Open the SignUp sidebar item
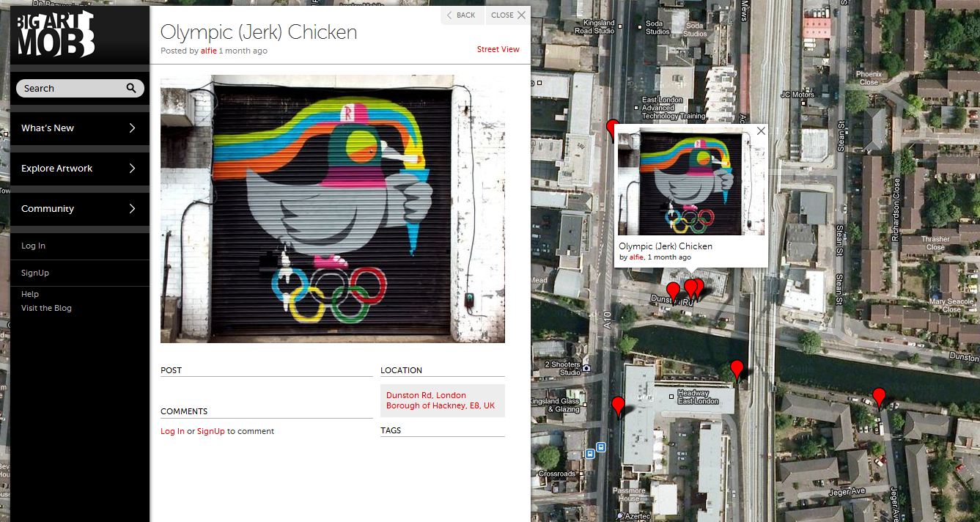 [35, 273]
